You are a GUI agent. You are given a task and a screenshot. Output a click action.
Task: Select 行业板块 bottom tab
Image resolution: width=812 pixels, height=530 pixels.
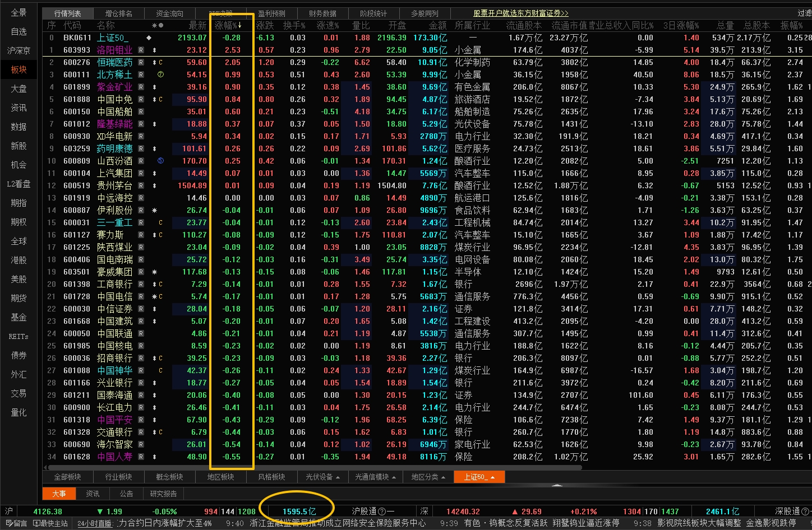119,477
